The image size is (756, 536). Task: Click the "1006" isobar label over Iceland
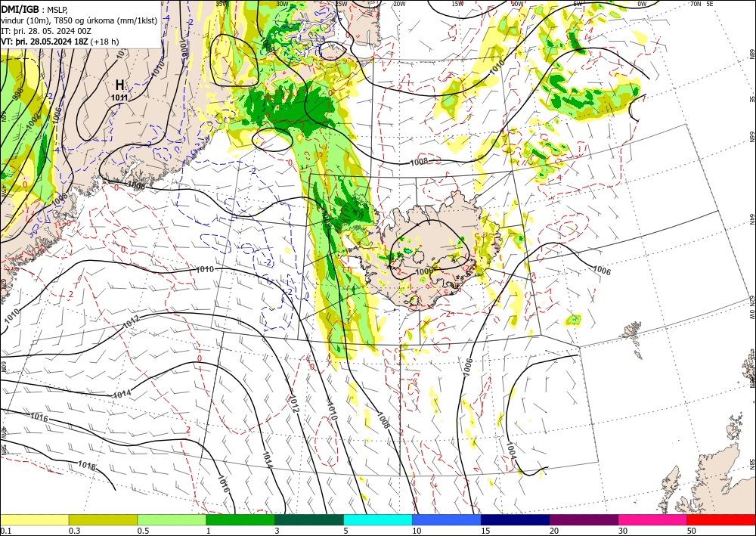click(424, 272)
